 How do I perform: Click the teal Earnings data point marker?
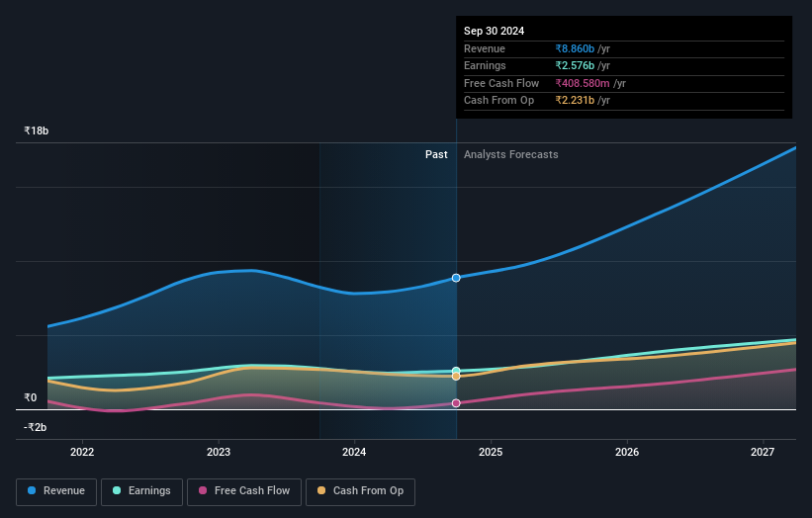tap(456, 371)
